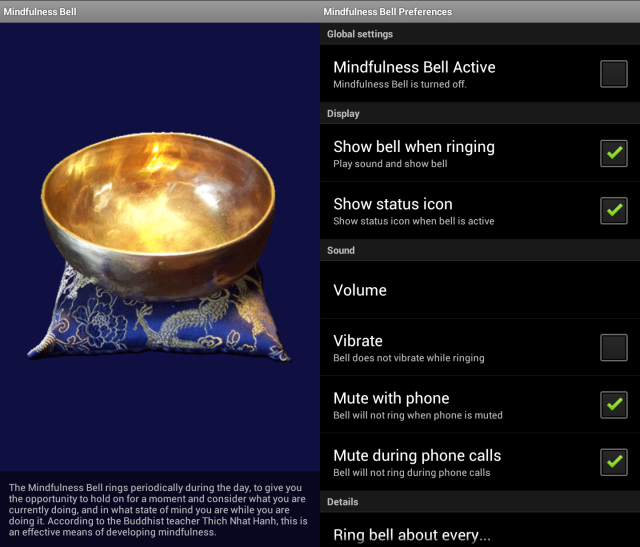Select the Show status icon label

pyautogui.click(x=393, y=204)
